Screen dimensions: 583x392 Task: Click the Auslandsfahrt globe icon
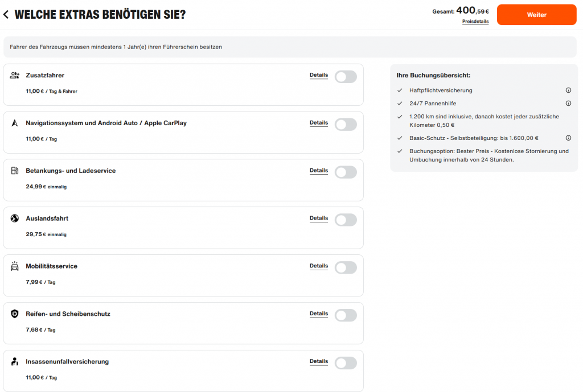pos(15,218)
